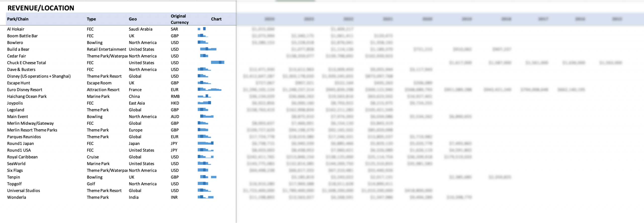
Task: Click the Geo column header
Action: (x=133, y=19)
